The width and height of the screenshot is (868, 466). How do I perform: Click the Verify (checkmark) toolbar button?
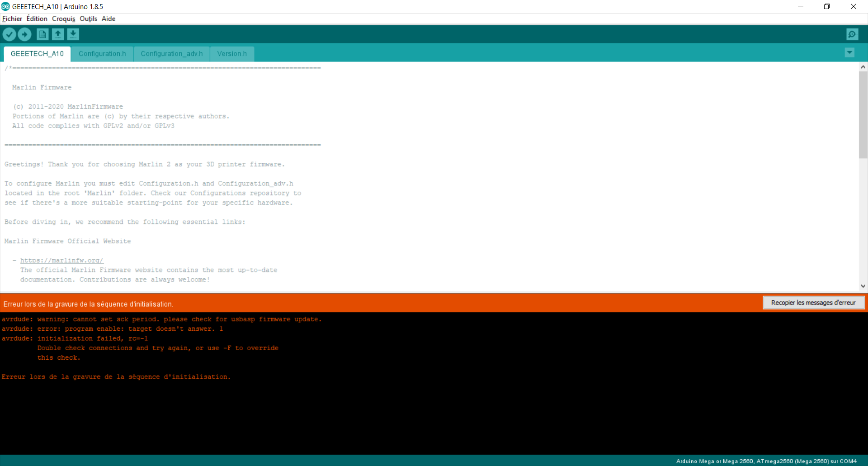(9, 34)
